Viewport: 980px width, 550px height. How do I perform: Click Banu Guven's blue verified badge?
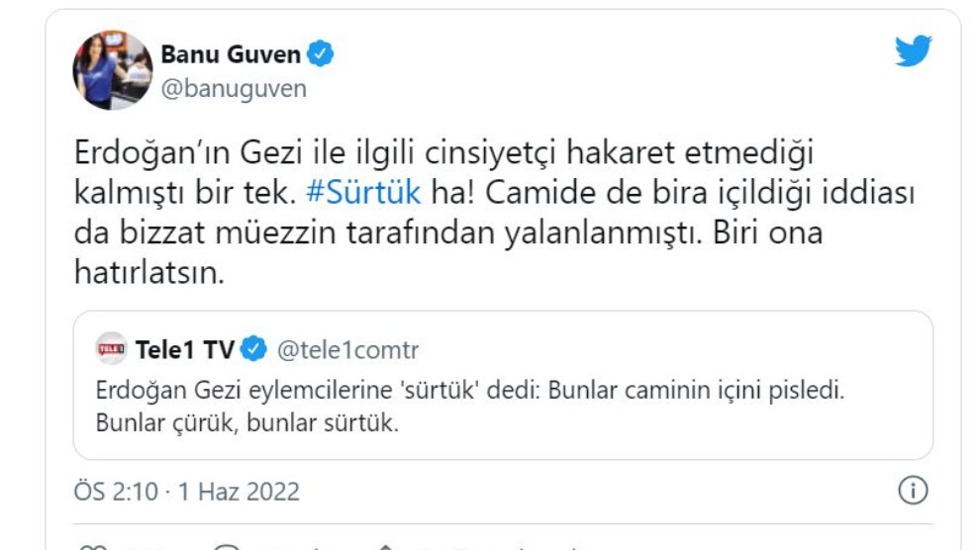click(x=319, y=52)
